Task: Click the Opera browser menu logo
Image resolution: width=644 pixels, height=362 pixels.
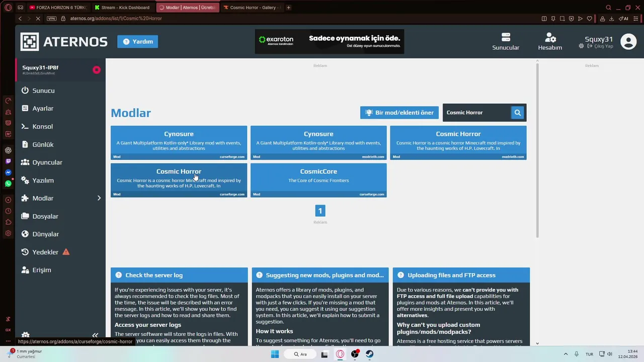Action: click(x=8, y=8)
